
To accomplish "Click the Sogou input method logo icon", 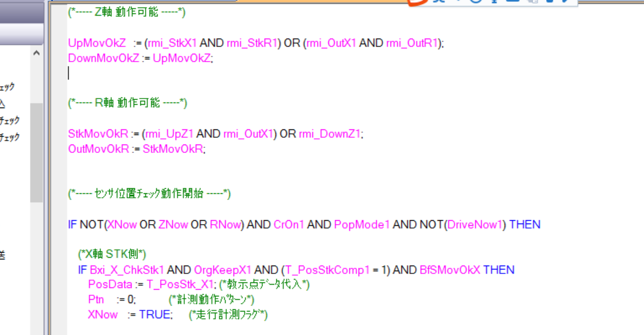I will [416, 2].
